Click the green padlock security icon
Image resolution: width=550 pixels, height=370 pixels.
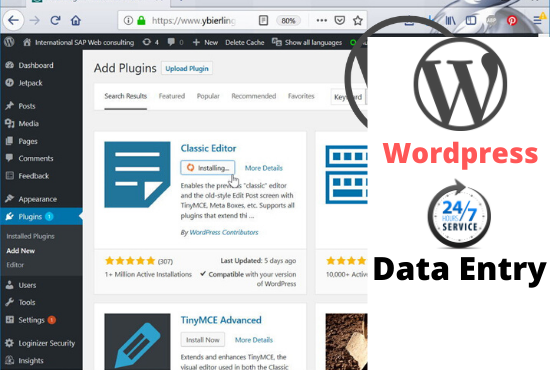pos(141,20)
